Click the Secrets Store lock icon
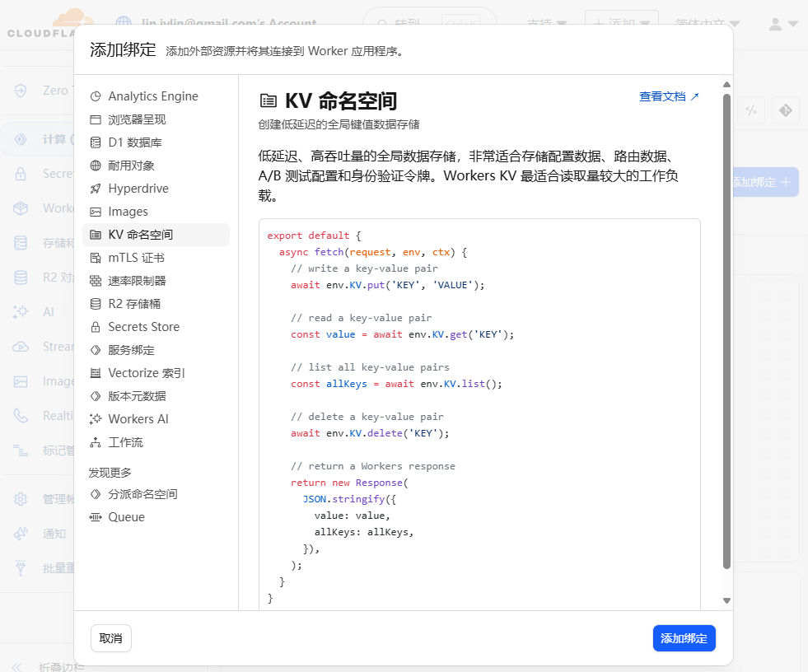The image size is (808, 672). point(96,327)
